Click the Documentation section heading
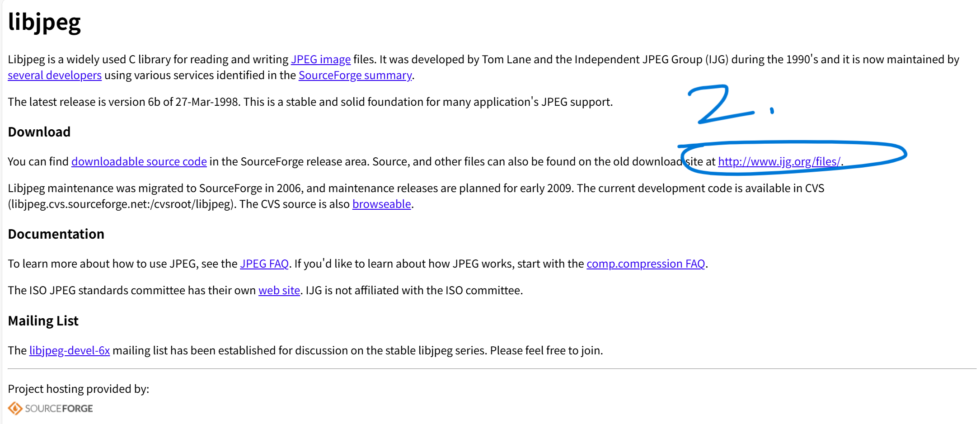980x424 pixels. (x=56, y=234)
